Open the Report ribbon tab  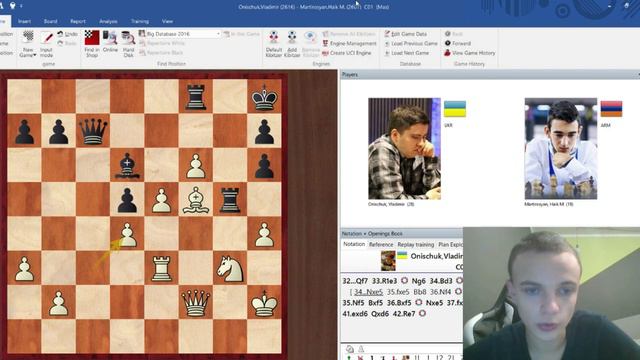78,21
